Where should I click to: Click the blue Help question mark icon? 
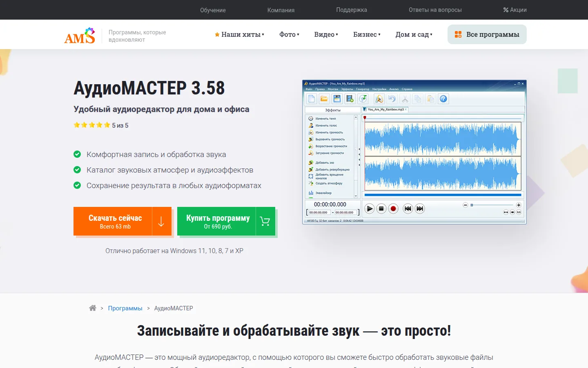[443, 99]
